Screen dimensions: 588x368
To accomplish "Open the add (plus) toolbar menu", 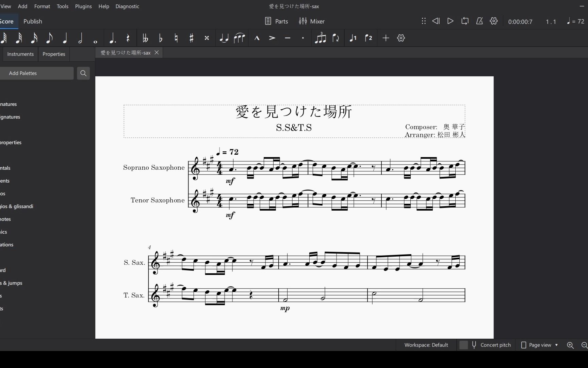I will 386,38.
